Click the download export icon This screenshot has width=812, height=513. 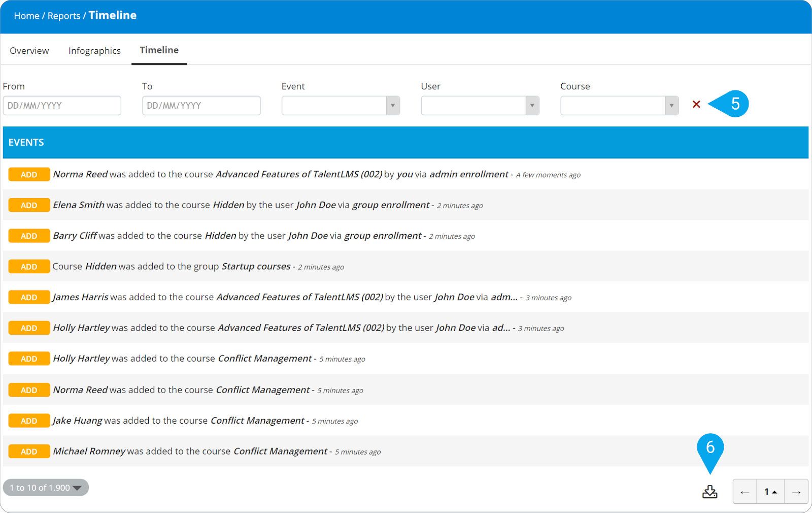tap(709, 492)
